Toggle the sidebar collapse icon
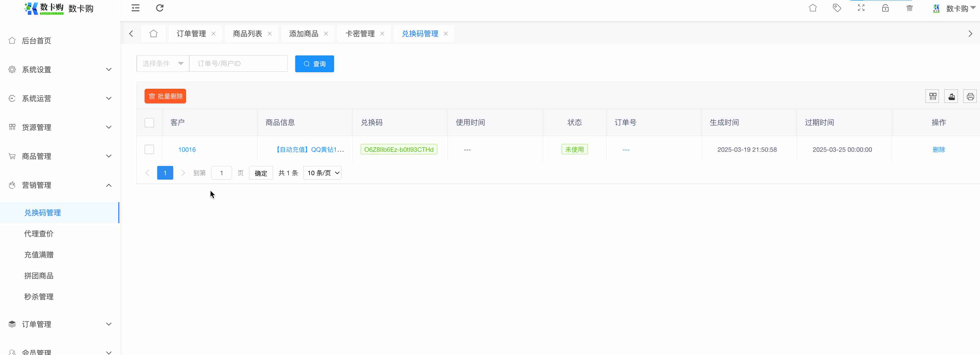Image resolution: width=980 pixels, height=355 pixels. pyautogui.click(x=135, y=8)
